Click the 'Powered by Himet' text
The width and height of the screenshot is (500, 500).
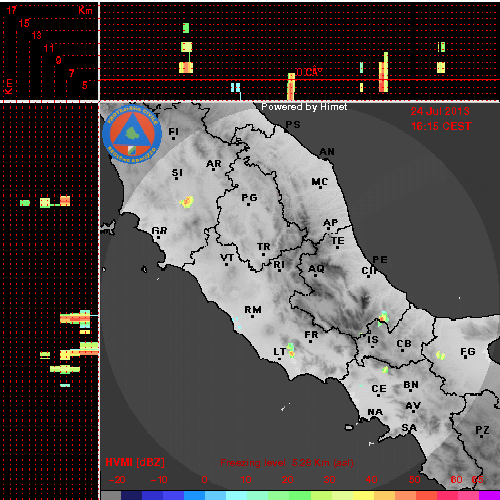[304, 107]
